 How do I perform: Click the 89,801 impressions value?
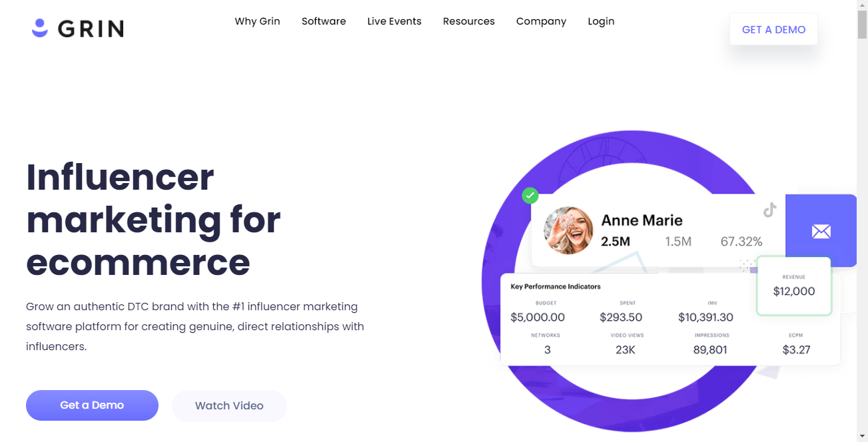click(710, 349)
